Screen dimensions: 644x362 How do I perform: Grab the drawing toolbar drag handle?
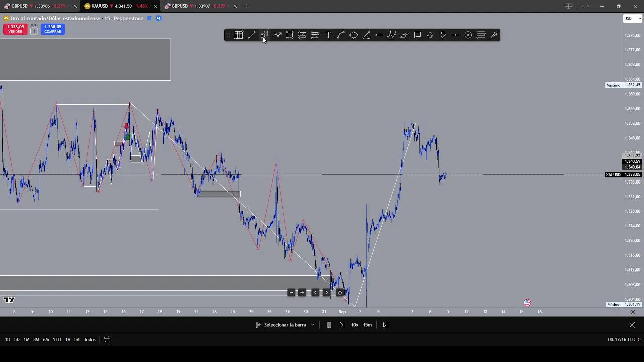click(x=228, y=35)
